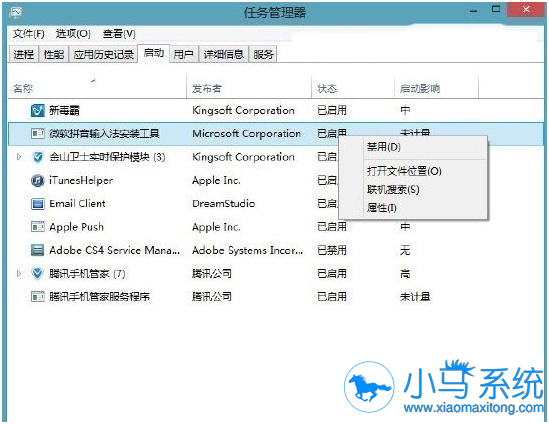Click the 新毒霸 app icon

click(37, 111)
